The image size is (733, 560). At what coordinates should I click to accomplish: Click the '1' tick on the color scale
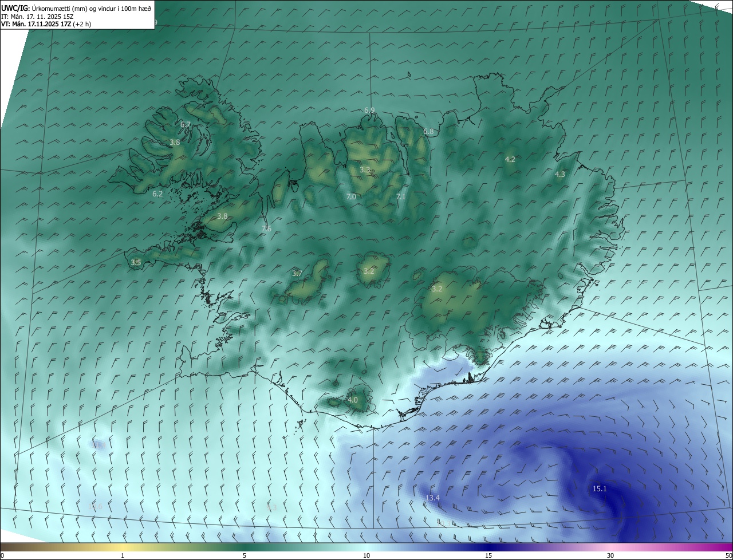pyautogui.click(x=123, y=555)
